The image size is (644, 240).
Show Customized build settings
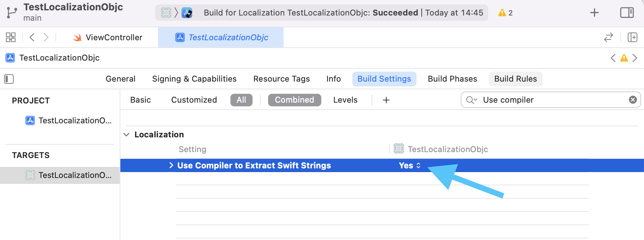pos(194,100)
